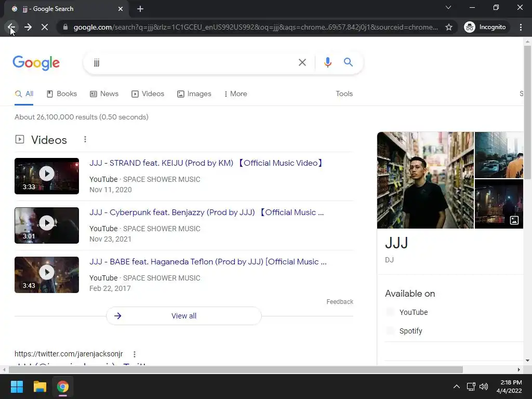Open JJJ - Cyberpunk feat. Benjazzy link
This screenshot has width=532, height=399.
click(x=207, y=212)
